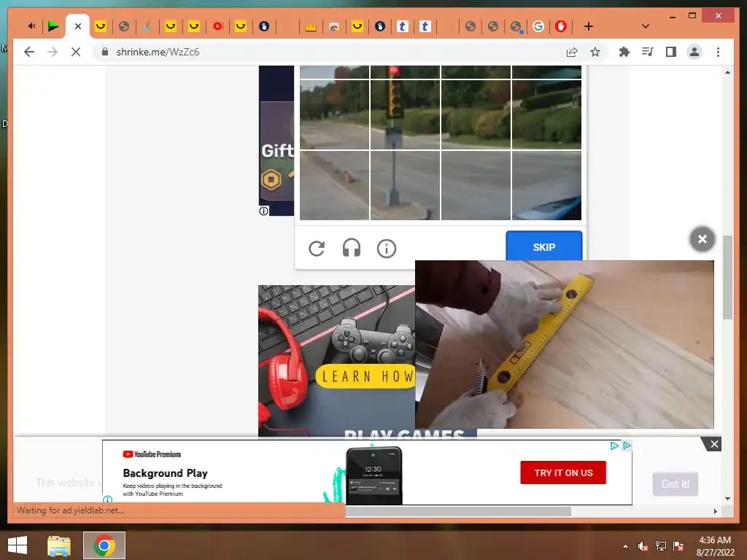Viewport: 747px width, 560px height.
Task: Reload the captcha challenge images
Action: (x=317, y=248)
